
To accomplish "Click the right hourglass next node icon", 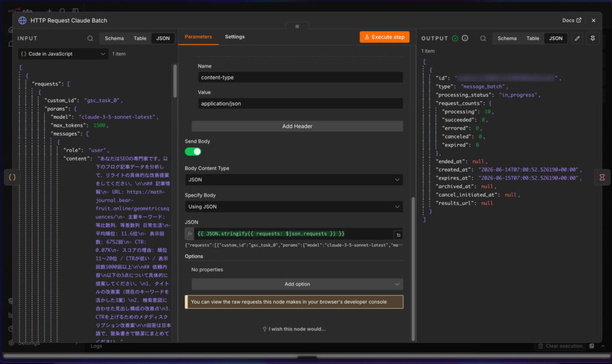I will 602,177.
